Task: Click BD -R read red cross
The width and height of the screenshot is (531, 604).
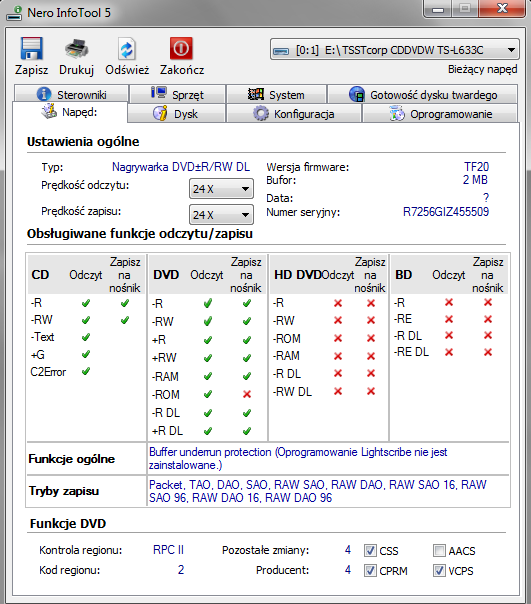Action: pos(449,302)
